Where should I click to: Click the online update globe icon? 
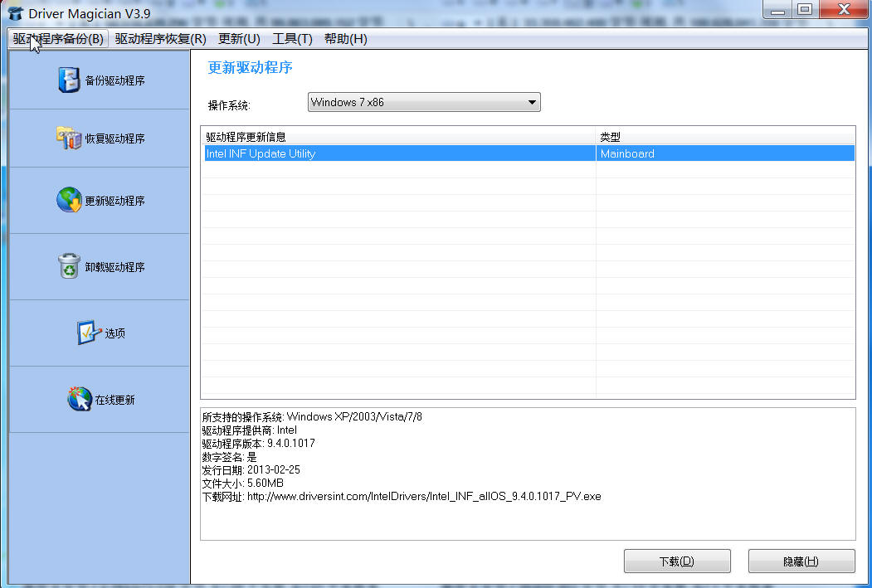tap(79, 399)
